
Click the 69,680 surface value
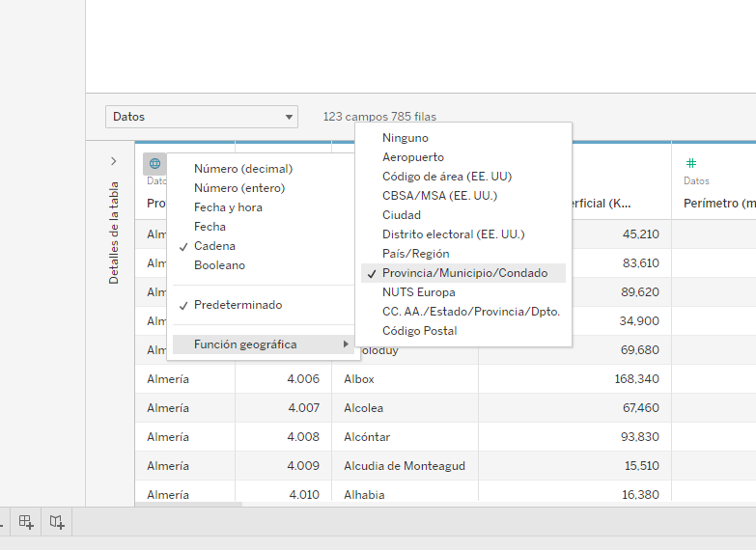point(640,350)
